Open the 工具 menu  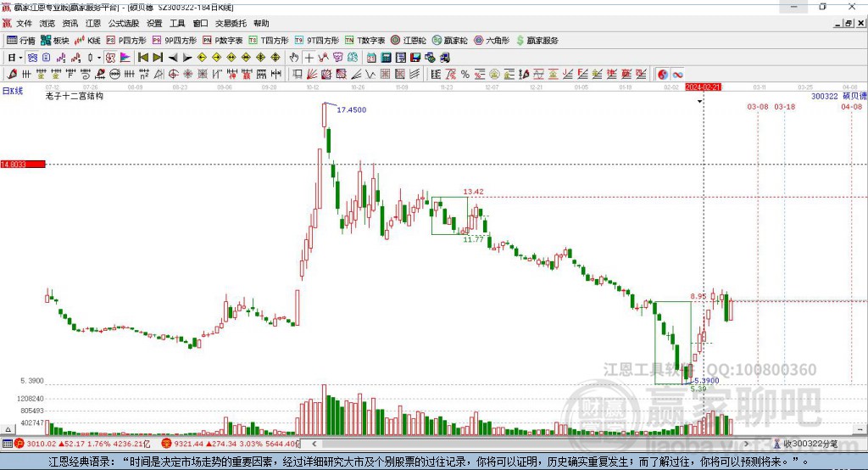(x=177, y=23)
